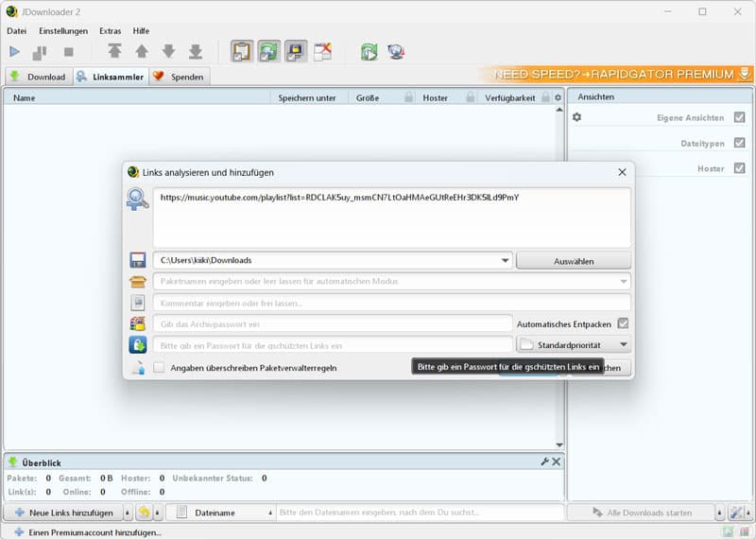Toggle clipboard monitoring in the toolbar

242,51
